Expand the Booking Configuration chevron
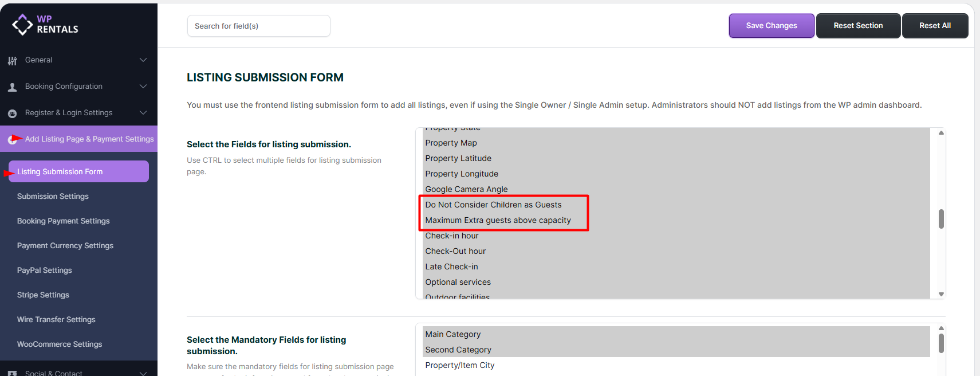Screen dimensions: 980x376 tap(143, 87)
